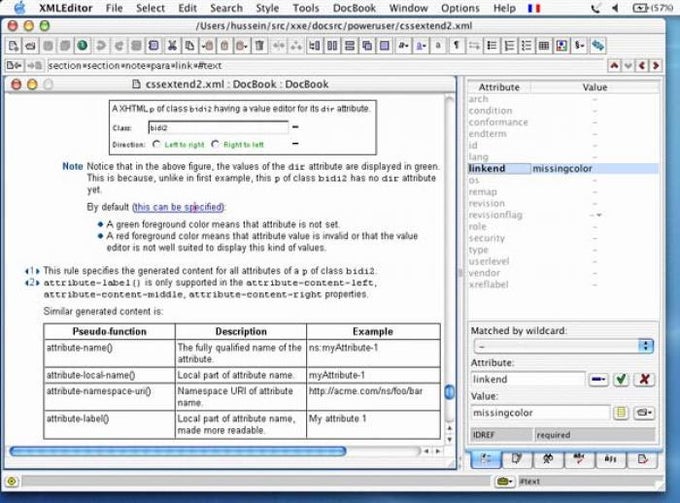
Task: Open the dropdown button right of Value field
Action: click(x=644, y=412)
